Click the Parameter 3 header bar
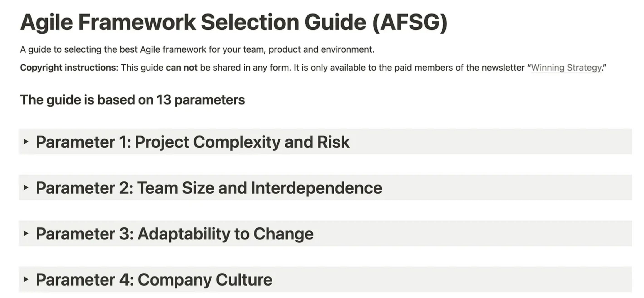 [x=322, y=233]
